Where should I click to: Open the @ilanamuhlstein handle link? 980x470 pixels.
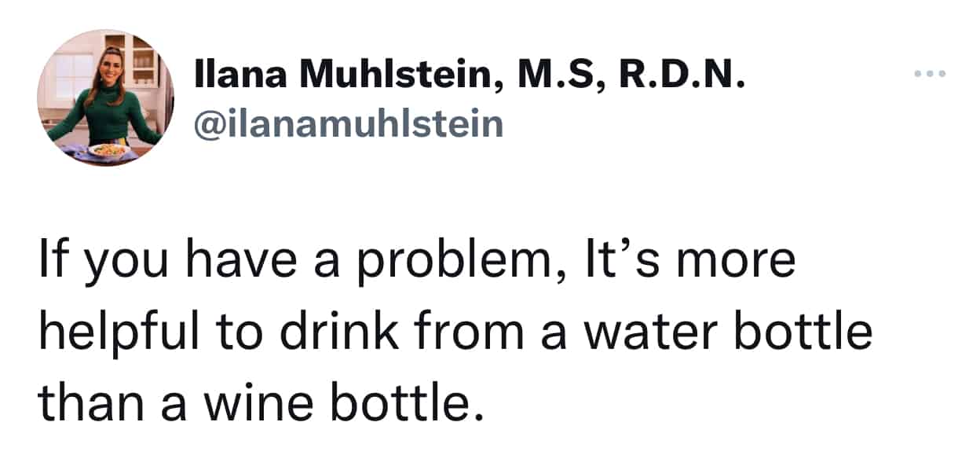pyautogui.click(x=349, y=124)
